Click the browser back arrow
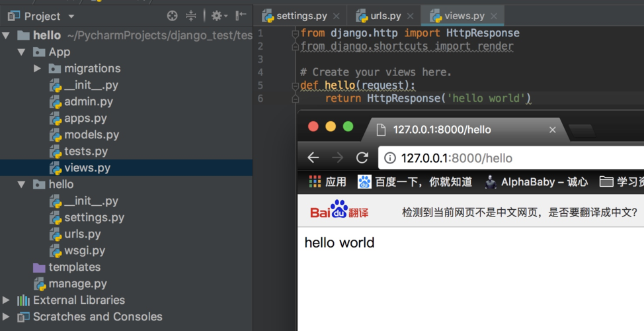Viewport: 644px width, 331px height. point(313,158)
